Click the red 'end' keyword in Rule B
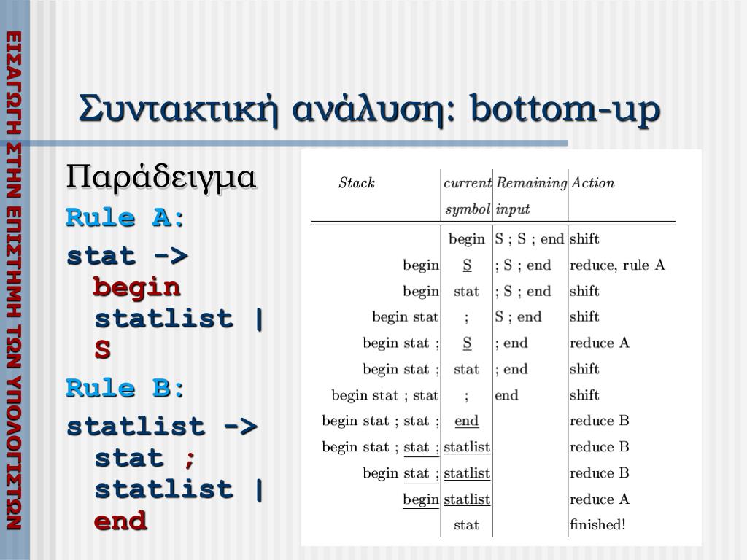The width and height of the screenshot is (747, 560). point(120,521)
